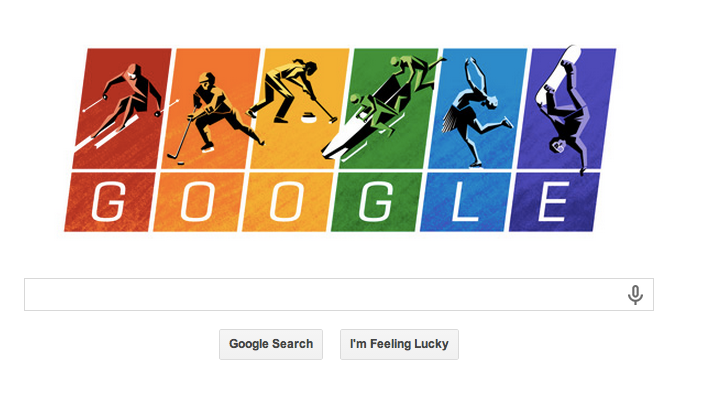This screenshot has width=720, height=405.
Task: Click the red letter G tile
Action: [108, 202]
